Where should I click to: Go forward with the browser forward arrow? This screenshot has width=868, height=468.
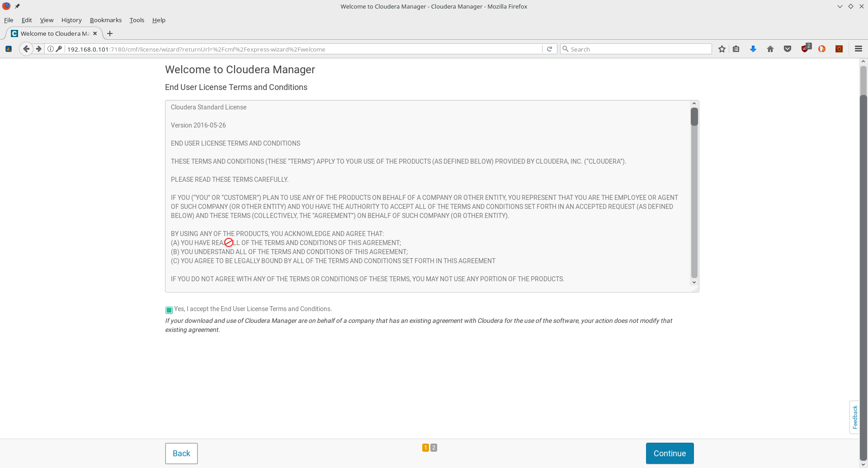tap(39, 49)
